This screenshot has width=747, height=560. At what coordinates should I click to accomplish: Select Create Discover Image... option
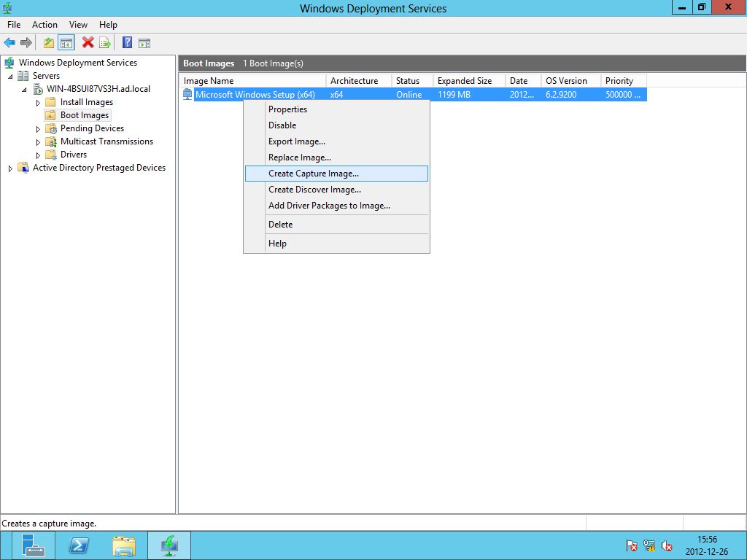pos(336,190)
